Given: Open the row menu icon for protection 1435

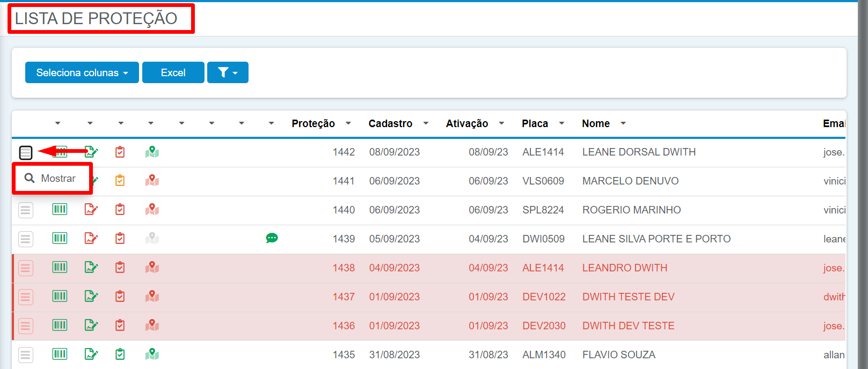Looking at the screenshot, I should click(x=26, y=355).
